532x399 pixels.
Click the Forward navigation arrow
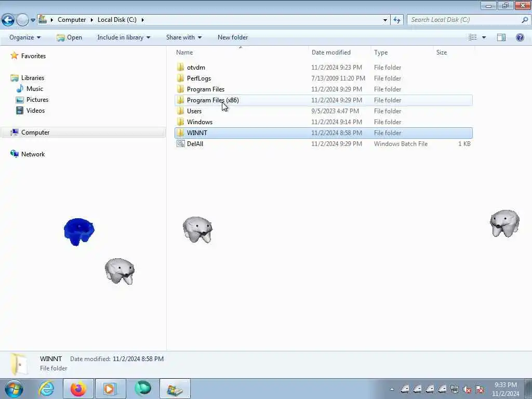coord(22,20)
